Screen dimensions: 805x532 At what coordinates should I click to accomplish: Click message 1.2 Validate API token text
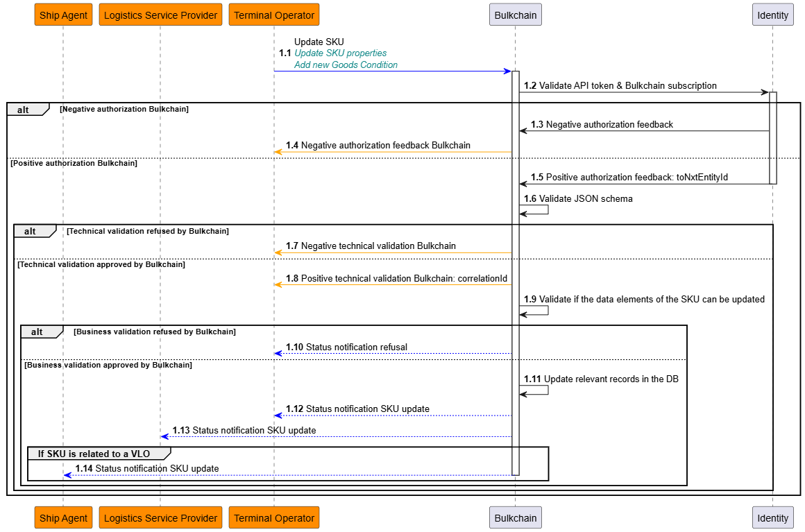pyautogui.click(x=620, y=86)
